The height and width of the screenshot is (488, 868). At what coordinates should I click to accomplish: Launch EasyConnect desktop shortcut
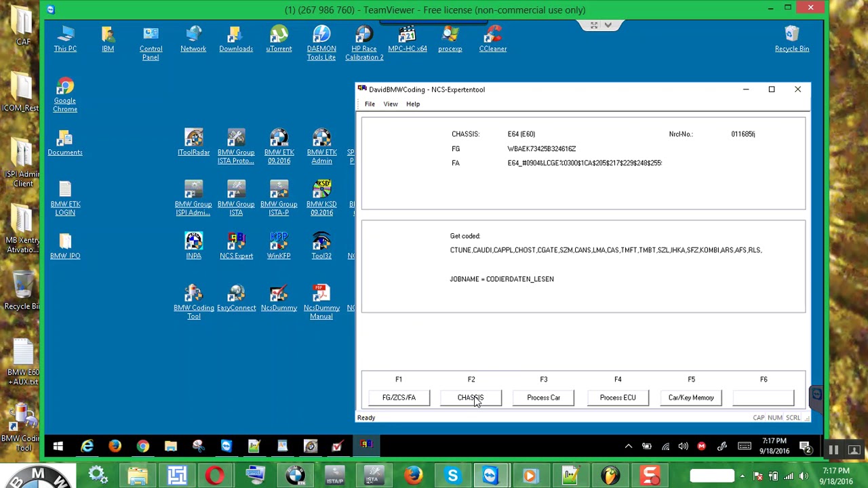(236, 299)
